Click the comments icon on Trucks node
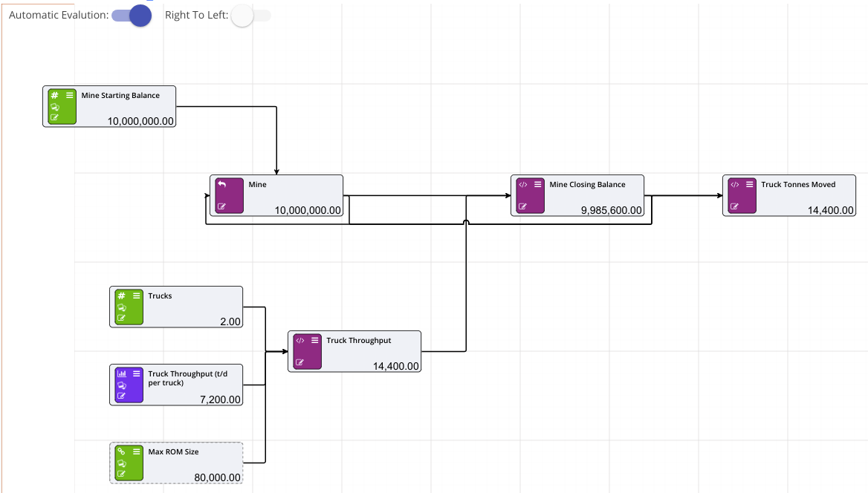Image resolution: width=868 pixels, height=493 pixels. [x=121, y=307]
